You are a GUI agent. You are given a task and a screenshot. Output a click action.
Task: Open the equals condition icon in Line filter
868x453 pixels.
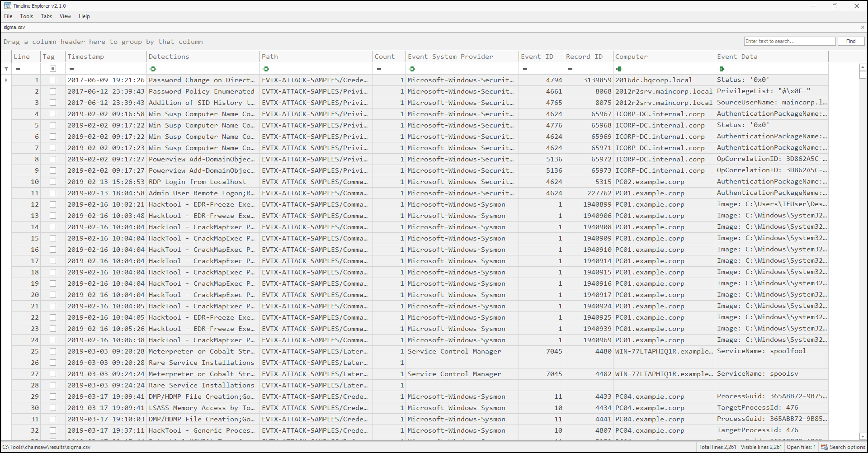(x=18, y=69)
